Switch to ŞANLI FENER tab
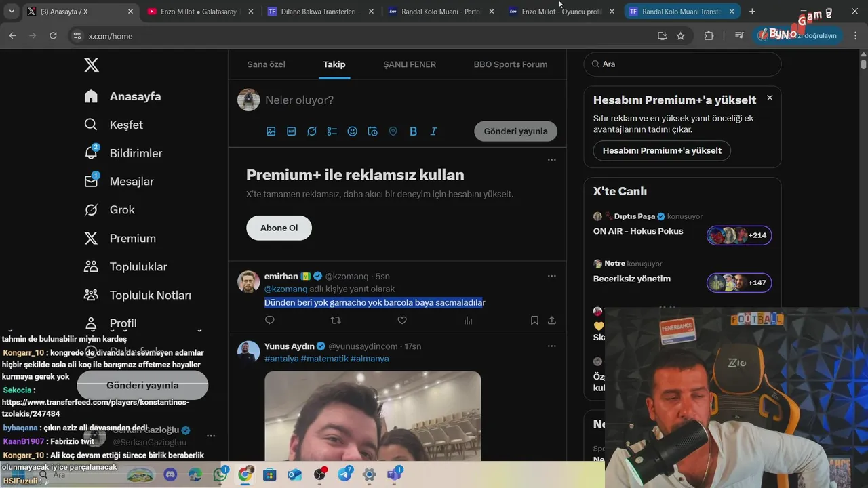 point(410,64)
